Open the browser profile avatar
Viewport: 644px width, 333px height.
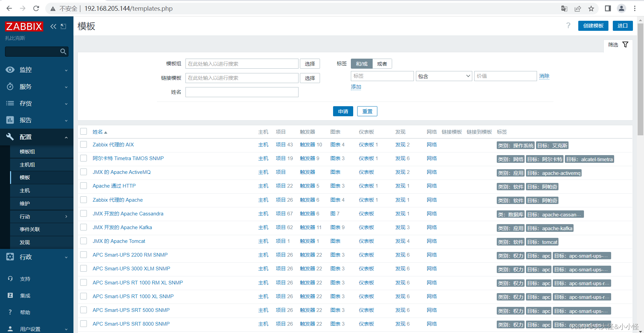click(621, 8)
